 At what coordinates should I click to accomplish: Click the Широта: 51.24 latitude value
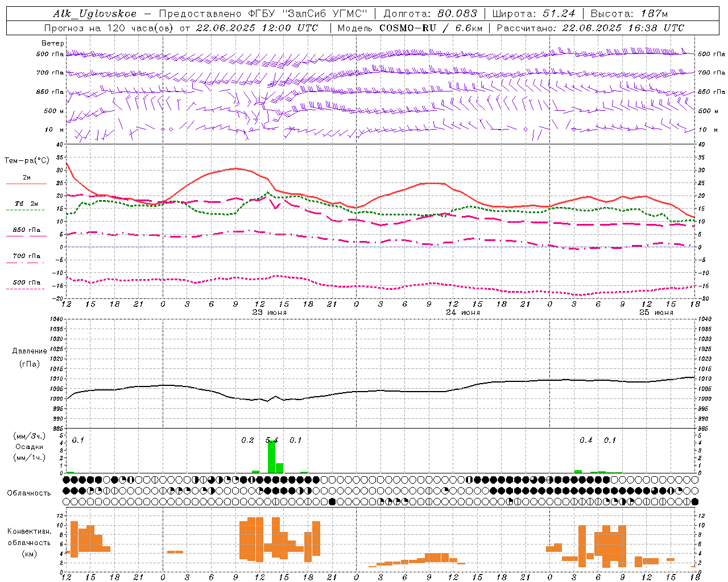(x=533, y=14)
